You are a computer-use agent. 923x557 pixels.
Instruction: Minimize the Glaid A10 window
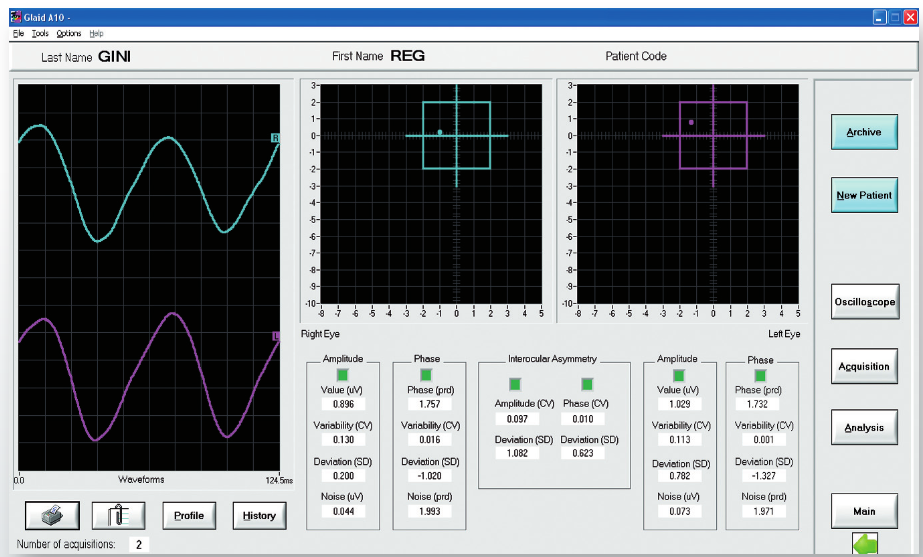[879, 18]
